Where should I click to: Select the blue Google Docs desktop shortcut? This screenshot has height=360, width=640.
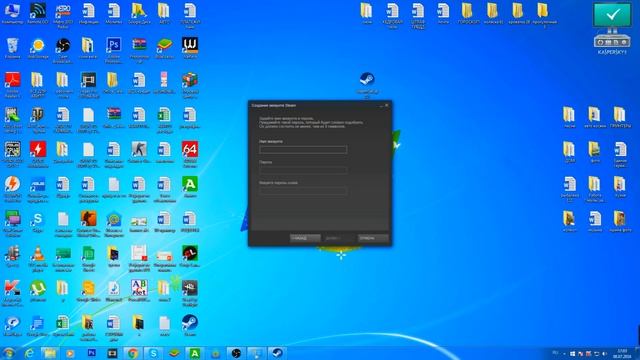click(38, 326)
